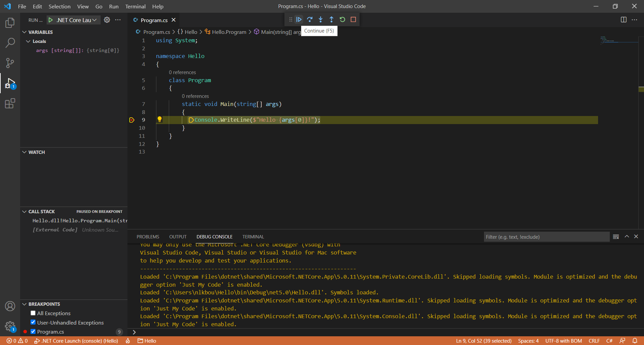Open the Explorer view in activity bar
Image resolution: width=644 pixels, height=345 pixels.
tap(10, 23)
